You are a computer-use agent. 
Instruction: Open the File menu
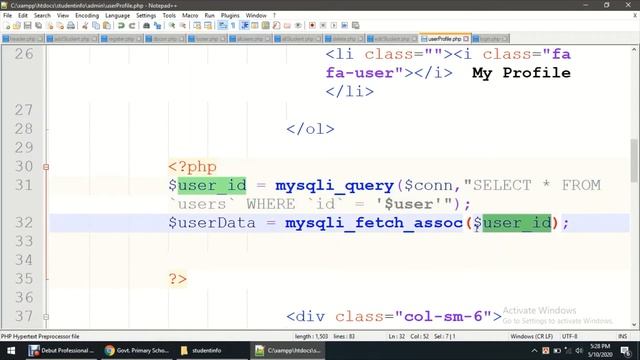point(7,16)
